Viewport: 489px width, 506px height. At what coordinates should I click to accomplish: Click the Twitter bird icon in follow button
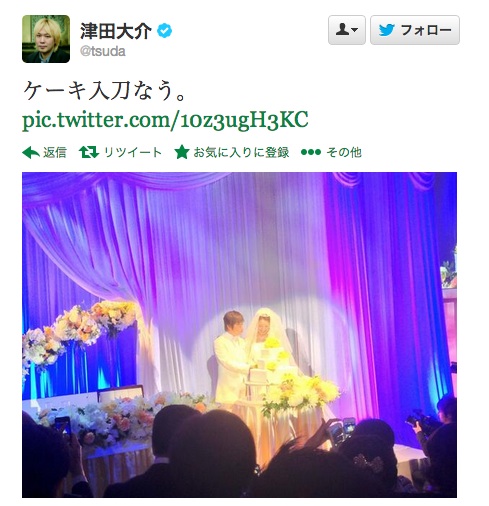click(387, 30)
